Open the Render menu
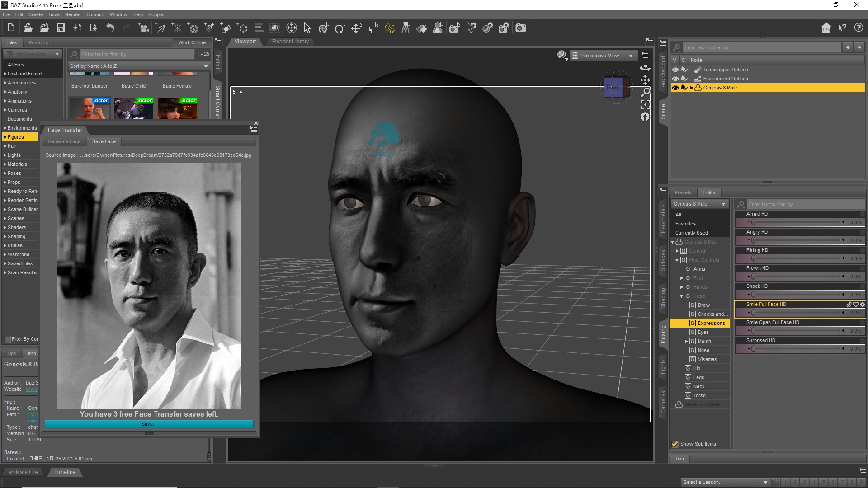 tap(72, 14)
